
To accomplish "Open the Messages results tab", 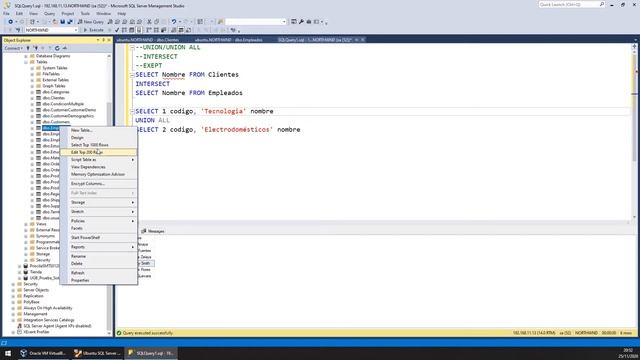I will (x=153, y=231).
